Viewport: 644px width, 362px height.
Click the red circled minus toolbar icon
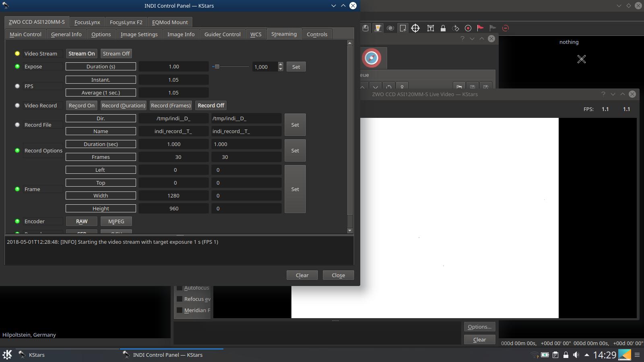click(x=506, y=28)
